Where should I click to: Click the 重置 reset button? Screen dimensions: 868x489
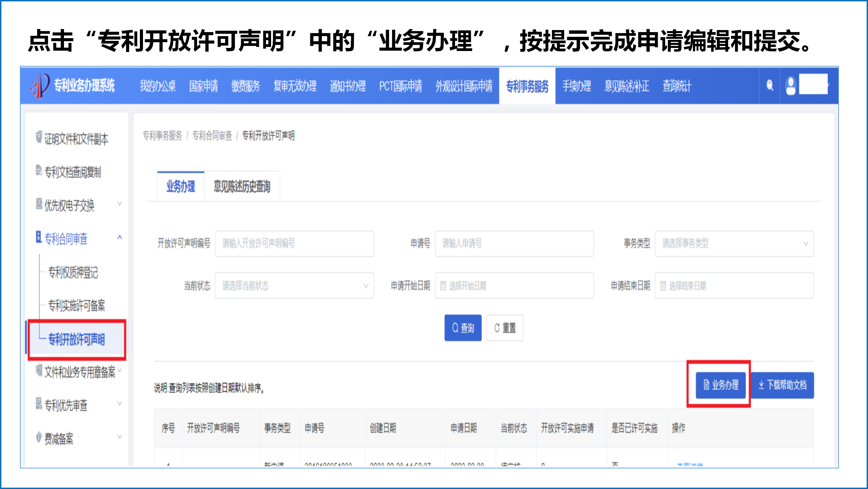[505, 328]
